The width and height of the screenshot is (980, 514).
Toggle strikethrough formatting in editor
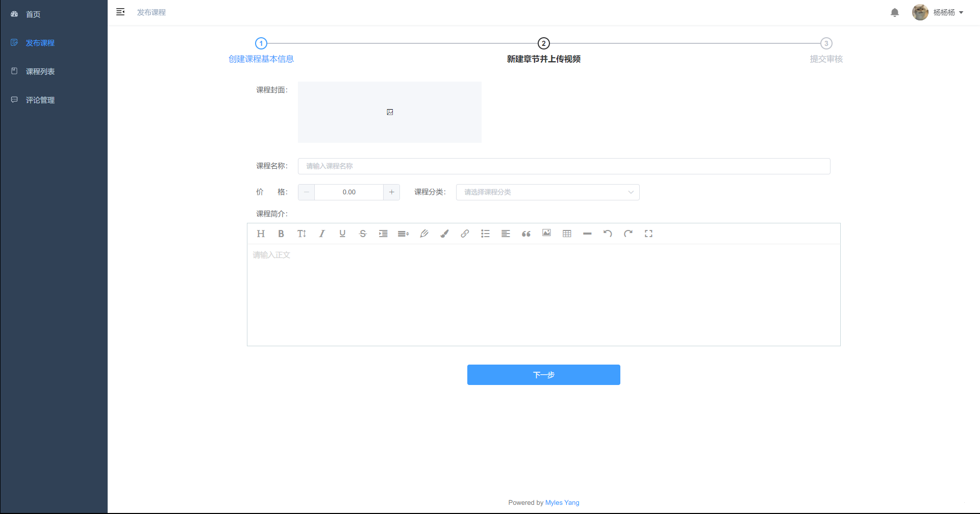tap(363, 234)
